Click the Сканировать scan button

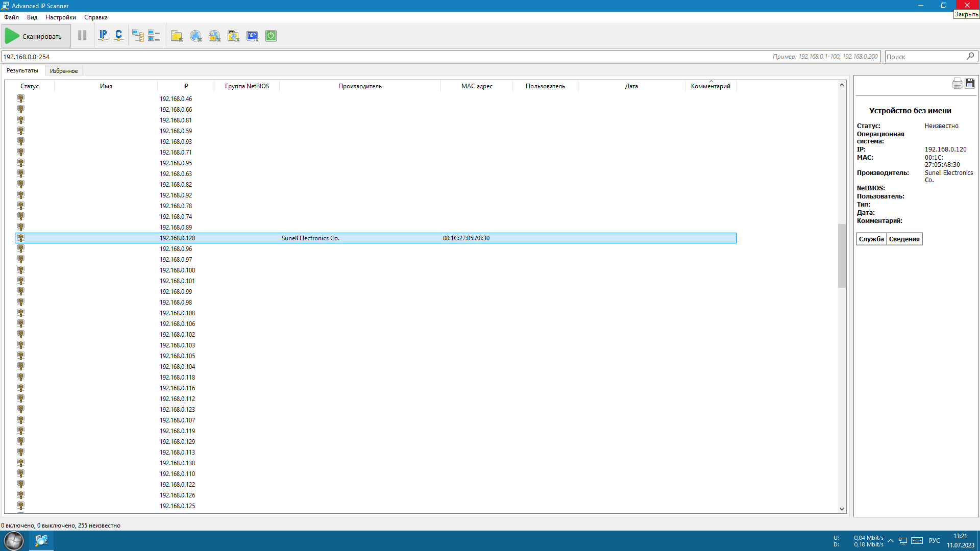[x=35, y=36]
